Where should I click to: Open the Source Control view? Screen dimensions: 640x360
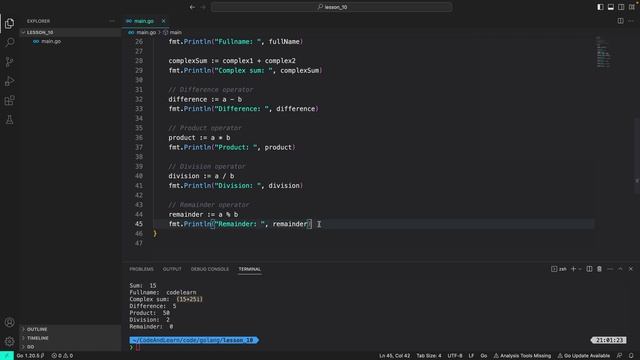tap(9, 62)
